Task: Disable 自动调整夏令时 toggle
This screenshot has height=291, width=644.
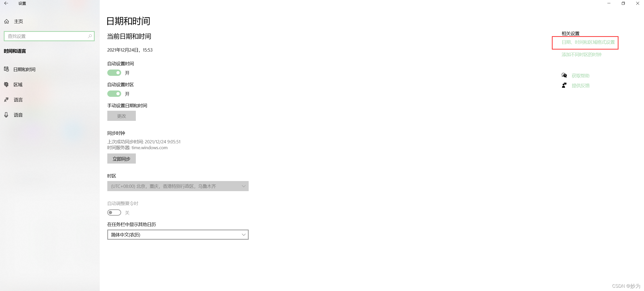Action: [x=114, y=212]
